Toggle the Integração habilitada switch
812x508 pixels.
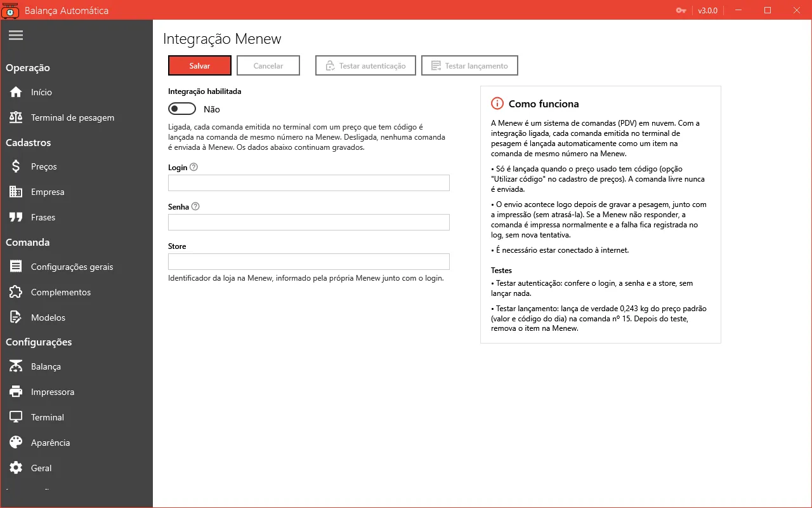click(x=182, y=109)
